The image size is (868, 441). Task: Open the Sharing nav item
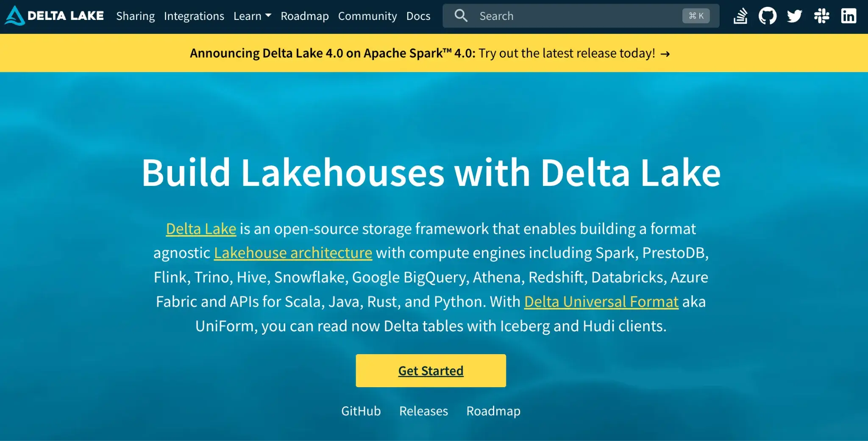[135, 16]
